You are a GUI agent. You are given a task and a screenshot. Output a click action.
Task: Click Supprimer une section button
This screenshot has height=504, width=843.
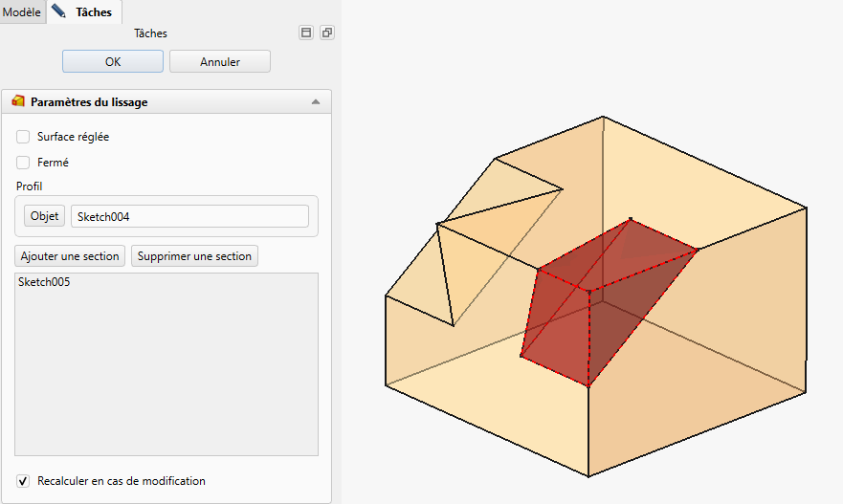pyautogui.click(x=194, y=256)
